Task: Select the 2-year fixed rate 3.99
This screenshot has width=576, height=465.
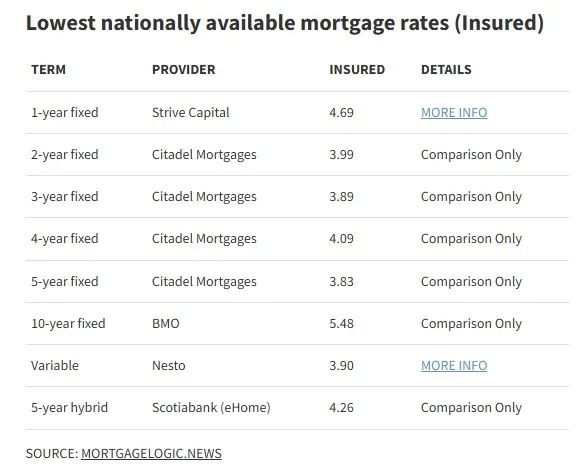Action: (x=341, y=155)
